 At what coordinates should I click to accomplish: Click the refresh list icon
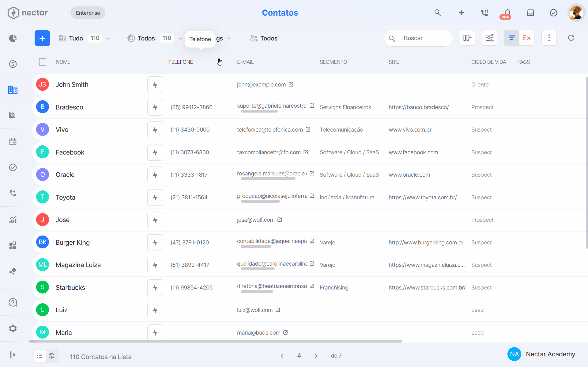(x=571, y=38)
